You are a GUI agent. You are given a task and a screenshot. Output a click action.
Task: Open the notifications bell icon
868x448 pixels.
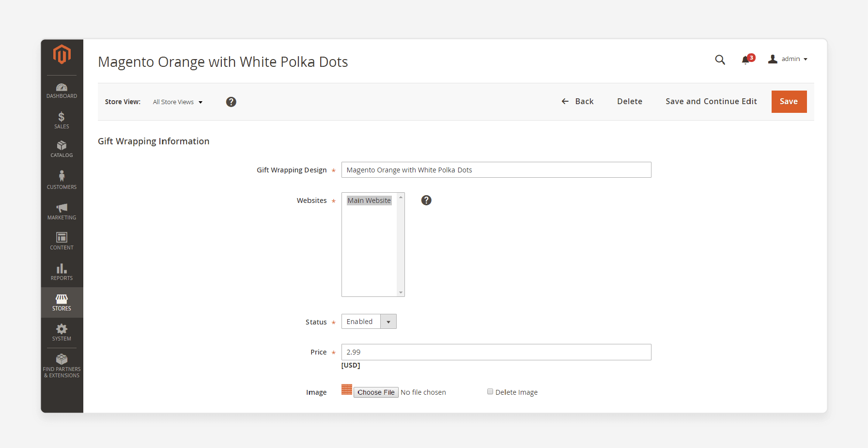745,60
